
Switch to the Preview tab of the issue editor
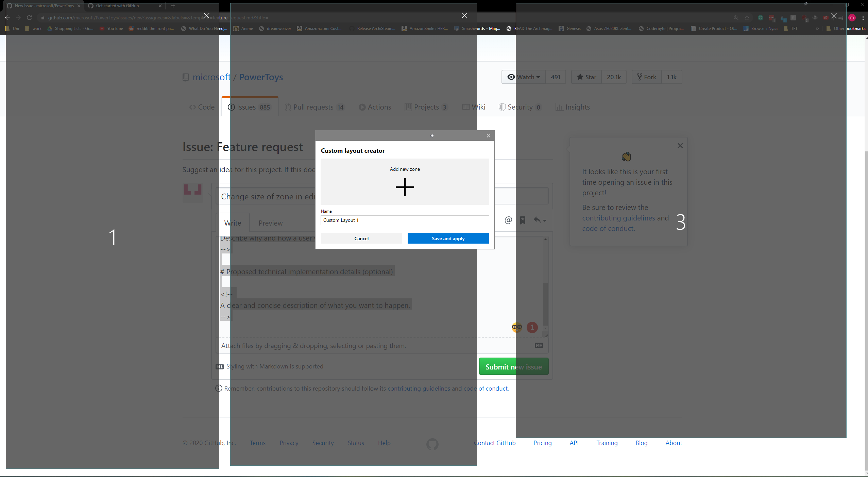pyautogui.click(x=270, y=223)
